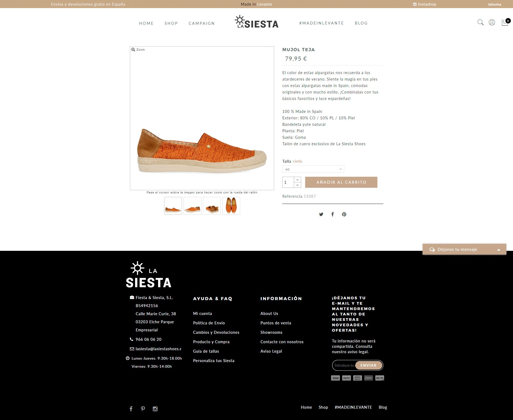
Task: Open Guía de tallas link
Action: (x=206, y=351)
